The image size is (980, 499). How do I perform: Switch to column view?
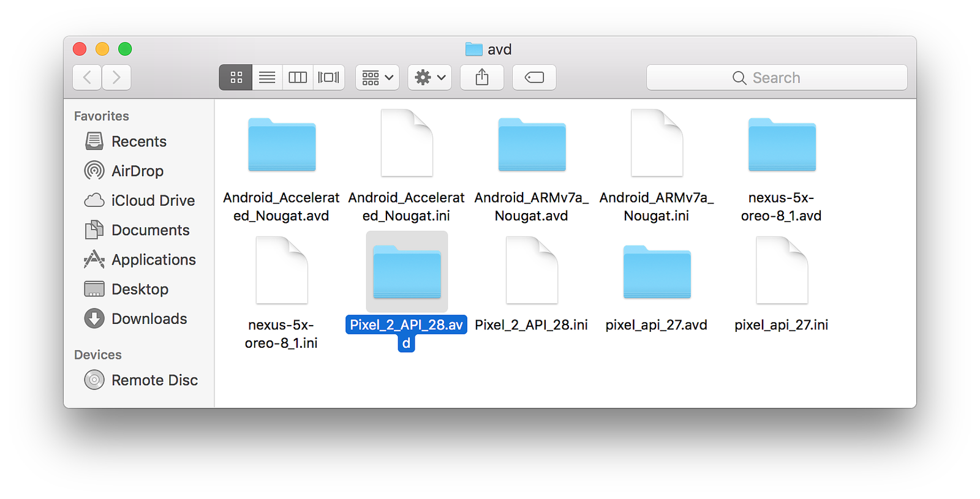[298, 78]
